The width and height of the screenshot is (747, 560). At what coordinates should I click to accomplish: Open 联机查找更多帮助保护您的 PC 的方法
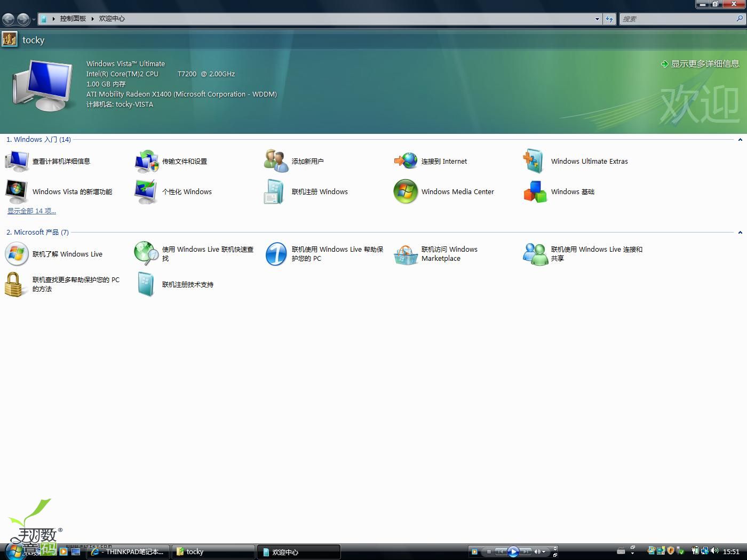pyautogui.click(x=62, y=284)
